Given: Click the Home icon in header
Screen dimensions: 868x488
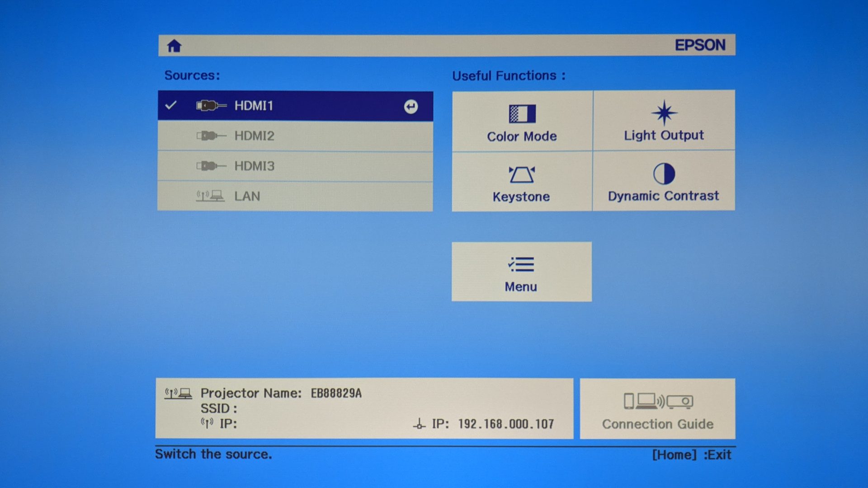Looking at the screenshot, I should 174,46.
